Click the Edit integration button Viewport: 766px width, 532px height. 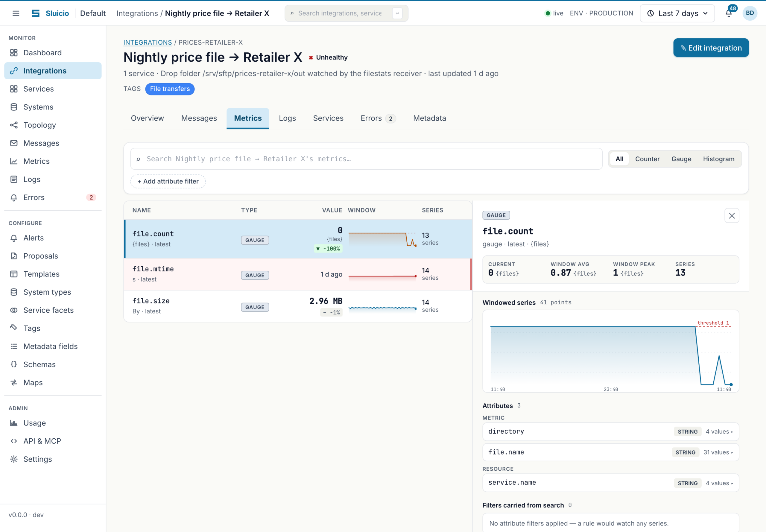click(x=711, y=48)
